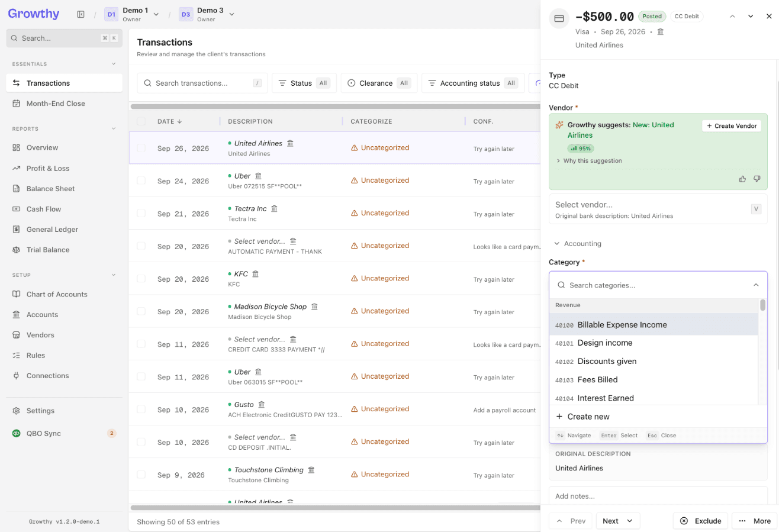Viewport: 779px width, 532px height.
Task: Click bank icon beside Madison Bicycle Shop
Action: tap(314, 307)
